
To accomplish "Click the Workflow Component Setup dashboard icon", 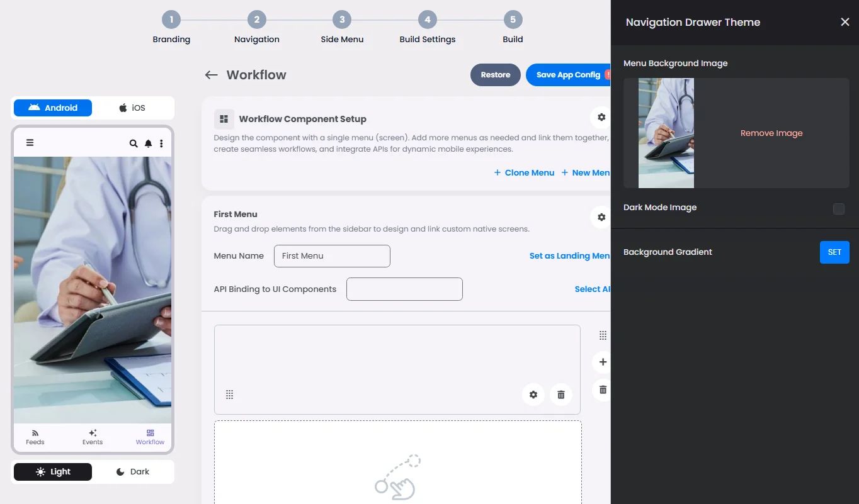I will point(224,119).
